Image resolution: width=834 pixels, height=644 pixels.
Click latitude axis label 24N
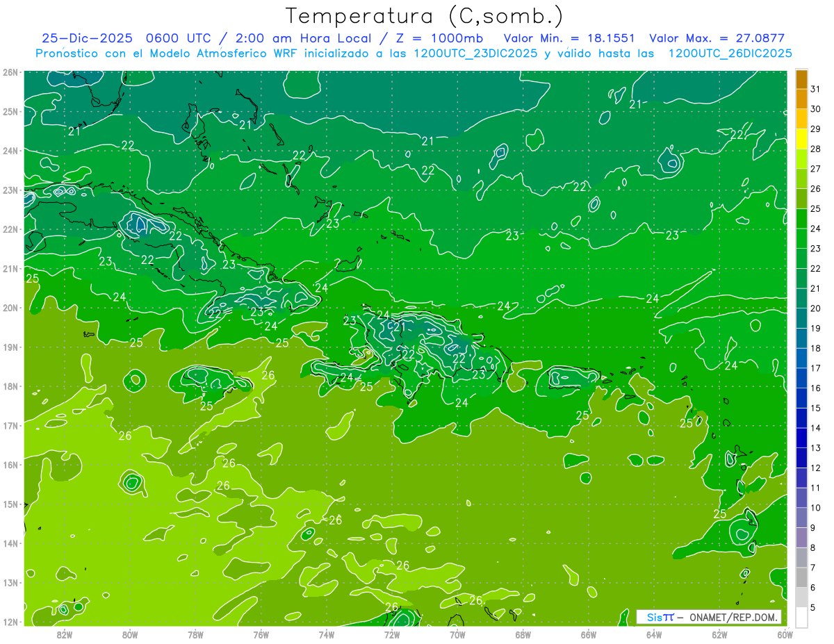click(10, 151)
